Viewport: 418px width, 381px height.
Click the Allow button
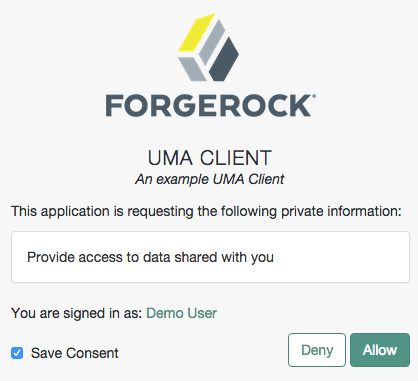point(380,350)
